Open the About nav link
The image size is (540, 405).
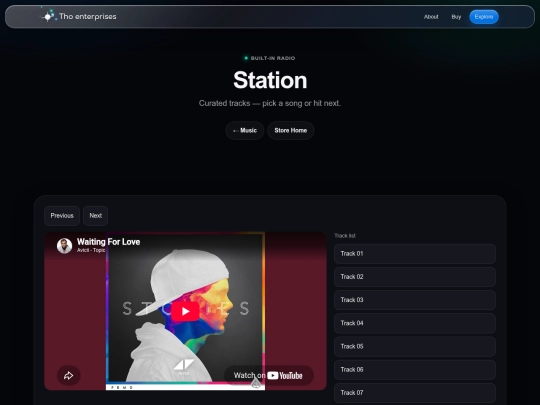(x=431, y=17)
